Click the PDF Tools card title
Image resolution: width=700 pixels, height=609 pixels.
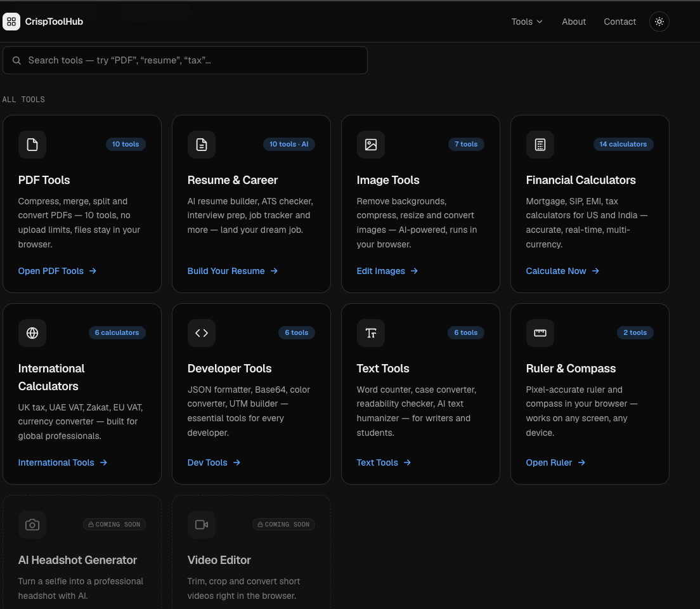[x=44, y=180]
